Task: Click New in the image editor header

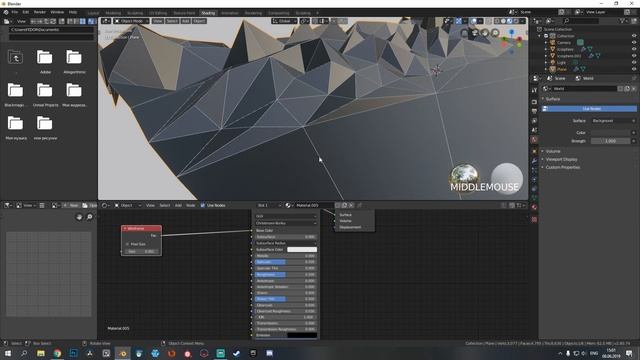Action: pos(71,205)
